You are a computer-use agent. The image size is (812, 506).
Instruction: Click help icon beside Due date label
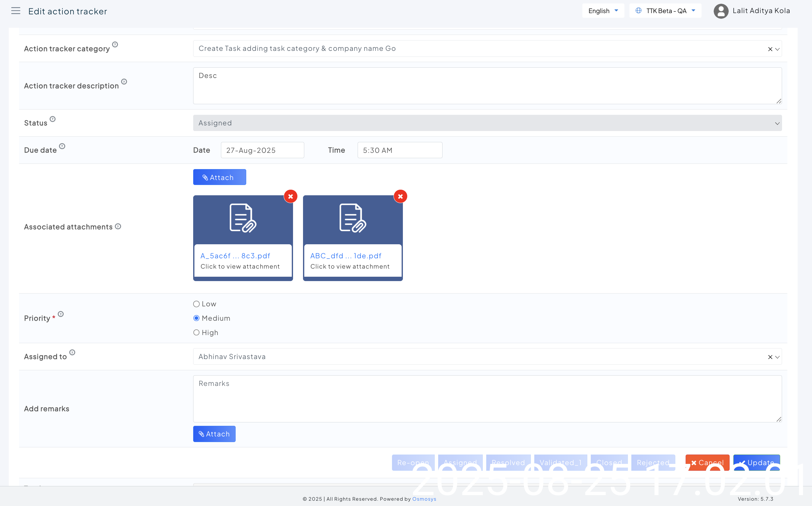[62, 146]
